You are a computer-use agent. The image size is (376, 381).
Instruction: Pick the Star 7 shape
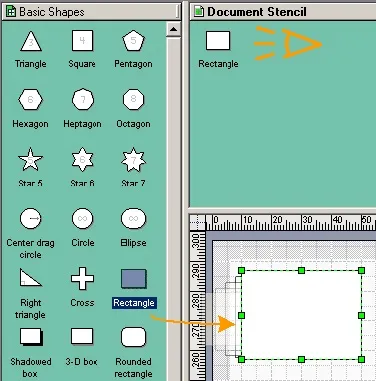pos(133,159)
